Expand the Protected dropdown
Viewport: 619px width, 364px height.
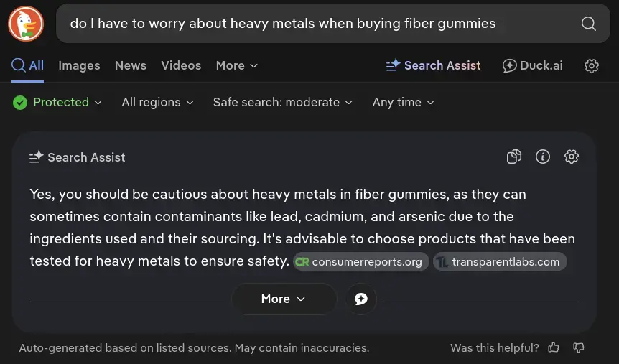[x=58, y=102]
